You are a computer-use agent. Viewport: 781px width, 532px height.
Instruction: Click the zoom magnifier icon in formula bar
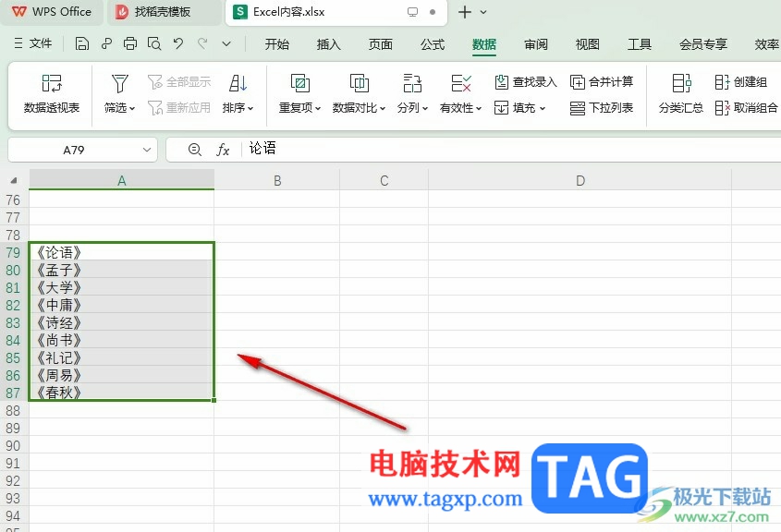click(x=195, y=150)
